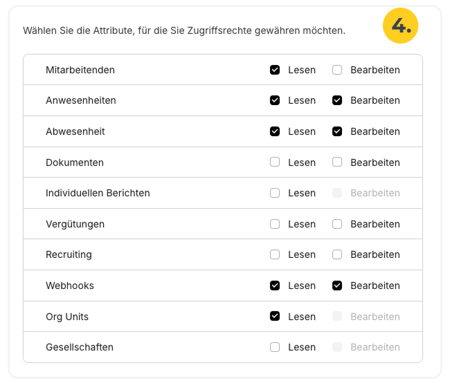The width and height of the screenshot is (450, 383).
Task: Uncheck Lesen for Abwesenheit
Action: coord(275,131)
